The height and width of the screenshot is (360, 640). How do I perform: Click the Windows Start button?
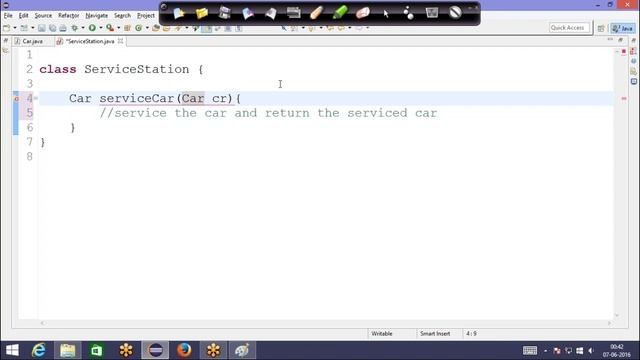(12, 350)
